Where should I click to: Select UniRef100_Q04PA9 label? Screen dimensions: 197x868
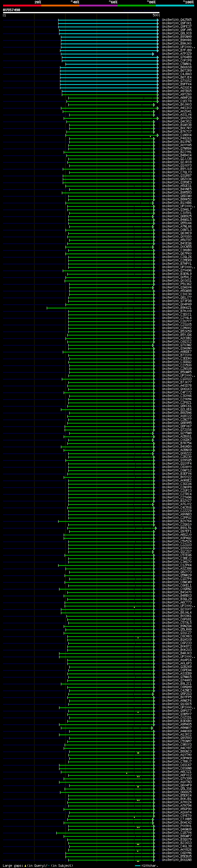pos(176,304)
